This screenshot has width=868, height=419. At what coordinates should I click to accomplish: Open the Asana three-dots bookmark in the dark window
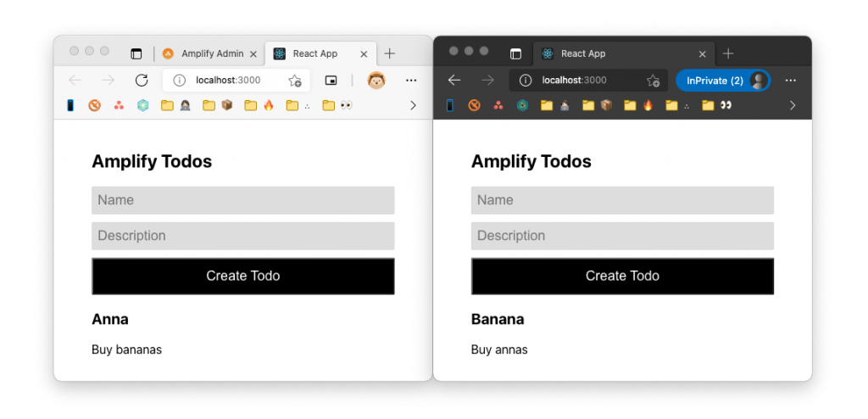click(x=498, y=105)
